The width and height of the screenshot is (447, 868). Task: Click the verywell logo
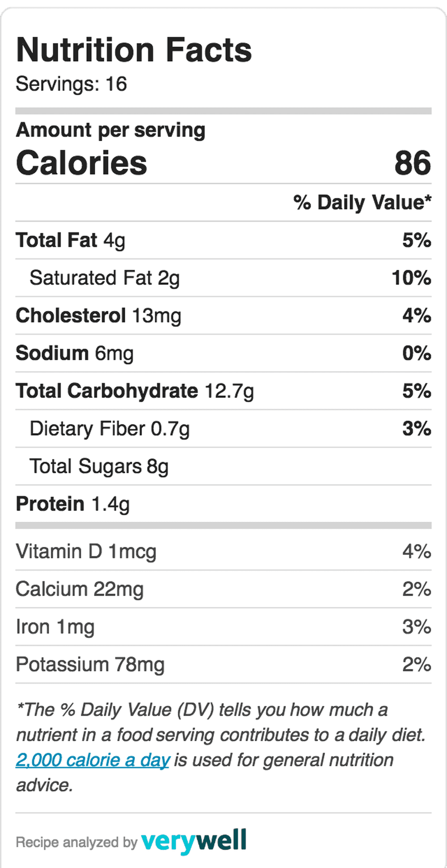(x=194, y=841)
